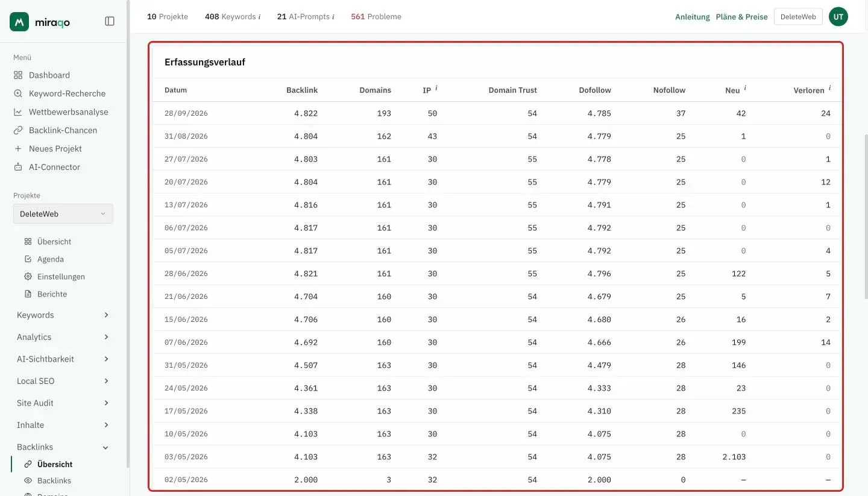Screen dimensions: 868x496
Task: Expand the Site Audit section
Action: 63,403
